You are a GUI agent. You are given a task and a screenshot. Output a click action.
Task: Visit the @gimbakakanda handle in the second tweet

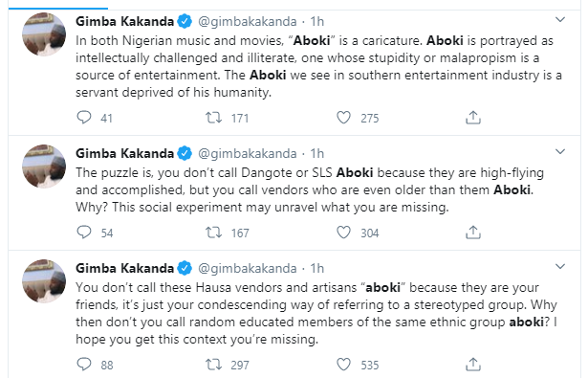[247, 153]
